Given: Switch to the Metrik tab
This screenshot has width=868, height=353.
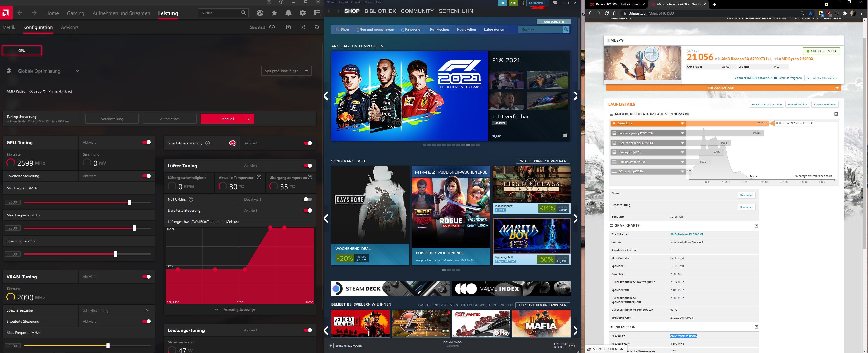Looking at the screenshot, I should coord(9,27).
